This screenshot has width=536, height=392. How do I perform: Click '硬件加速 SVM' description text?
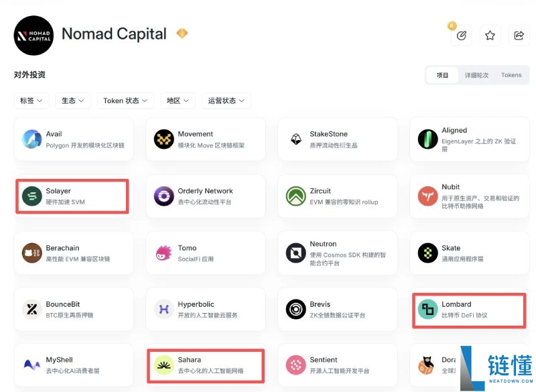65,202
